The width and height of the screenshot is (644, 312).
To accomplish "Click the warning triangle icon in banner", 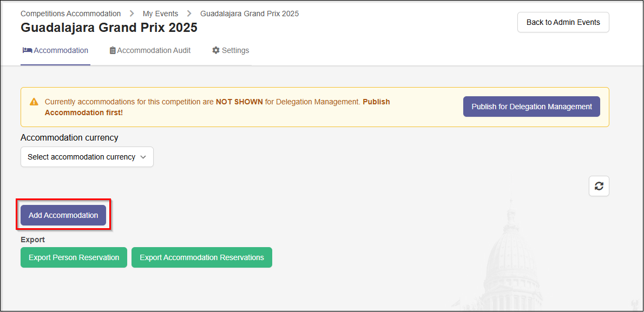I will tap(34, 102).
